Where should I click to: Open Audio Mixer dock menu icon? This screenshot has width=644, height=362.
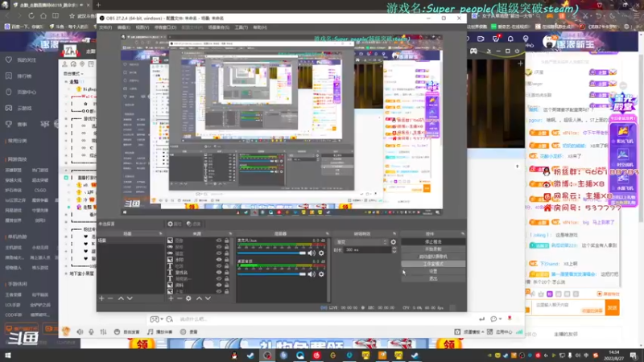coord(328,233)
